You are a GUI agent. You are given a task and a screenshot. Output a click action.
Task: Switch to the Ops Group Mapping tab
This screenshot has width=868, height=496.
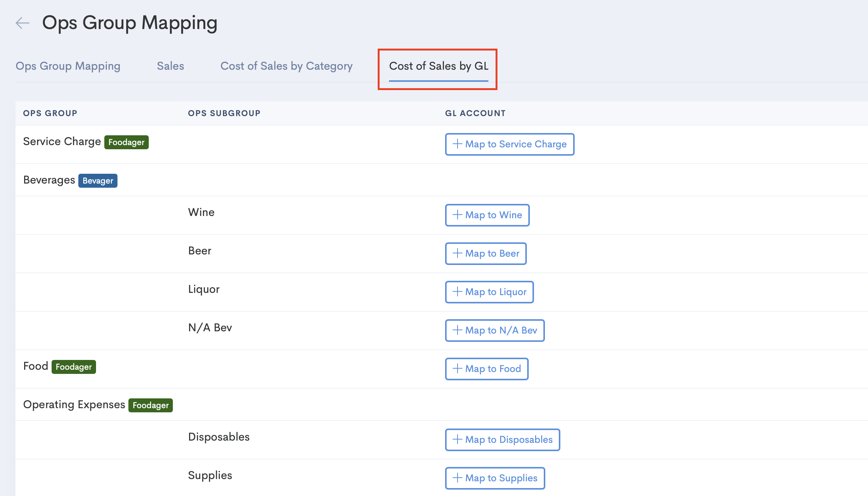[x=68, y=66]
